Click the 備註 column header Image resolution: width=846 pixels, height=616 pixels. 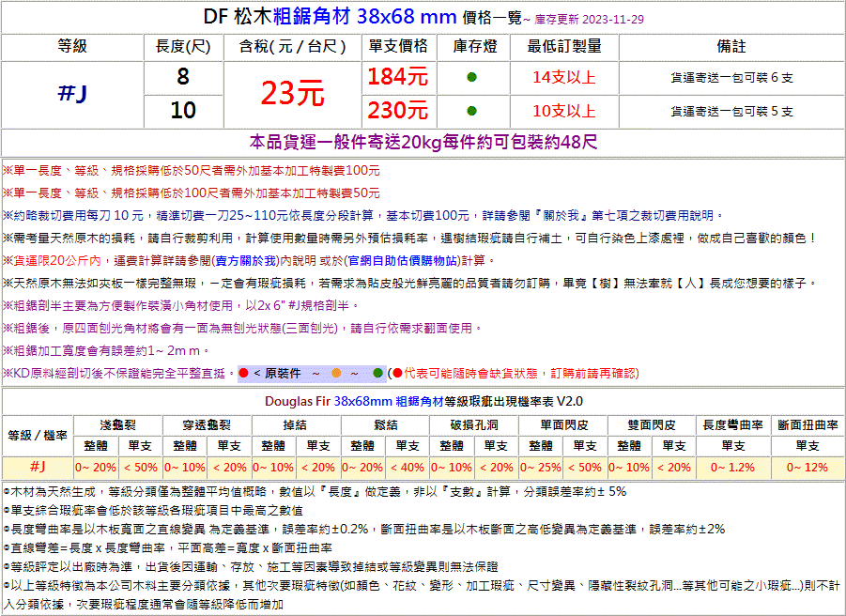pyautogui.click(x=731, y=46)
